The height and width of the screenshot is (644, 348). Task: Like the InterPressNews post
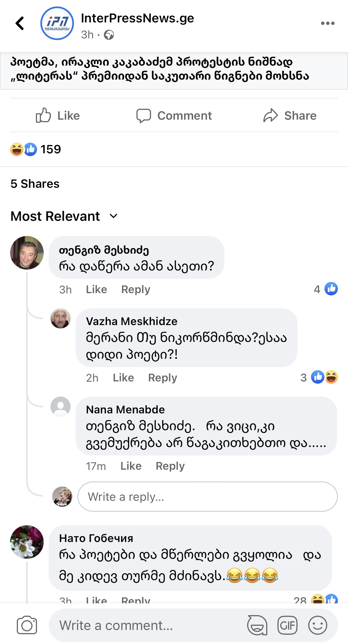point(58,115)
